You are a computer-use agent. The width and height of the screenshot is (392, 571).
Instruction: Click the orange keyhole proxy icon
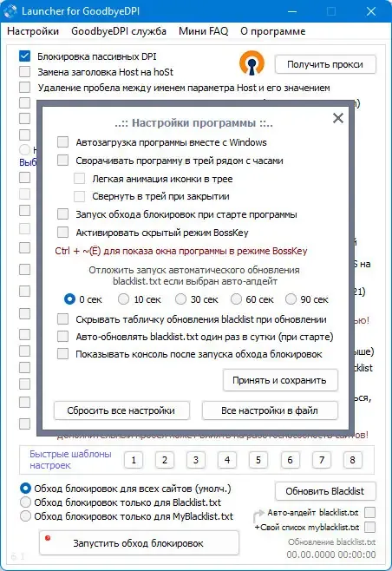pos(252,63)
